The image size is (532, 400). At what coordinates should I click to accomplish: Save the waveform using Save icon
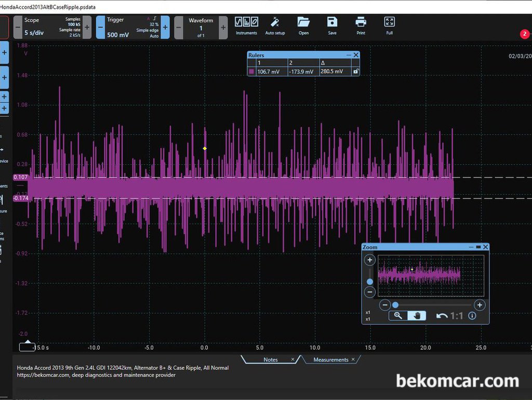(332, 26)
